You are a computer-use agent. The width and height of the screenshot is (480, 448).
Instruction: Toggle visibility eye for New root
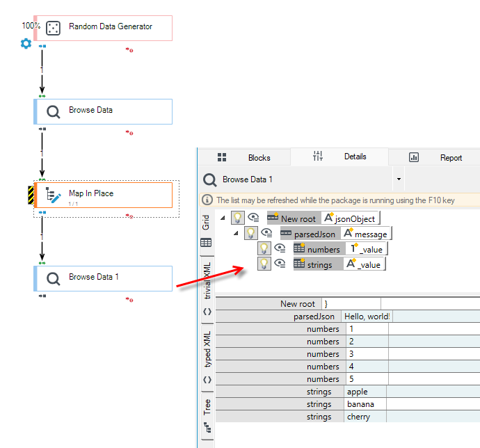tap(253, 218)
